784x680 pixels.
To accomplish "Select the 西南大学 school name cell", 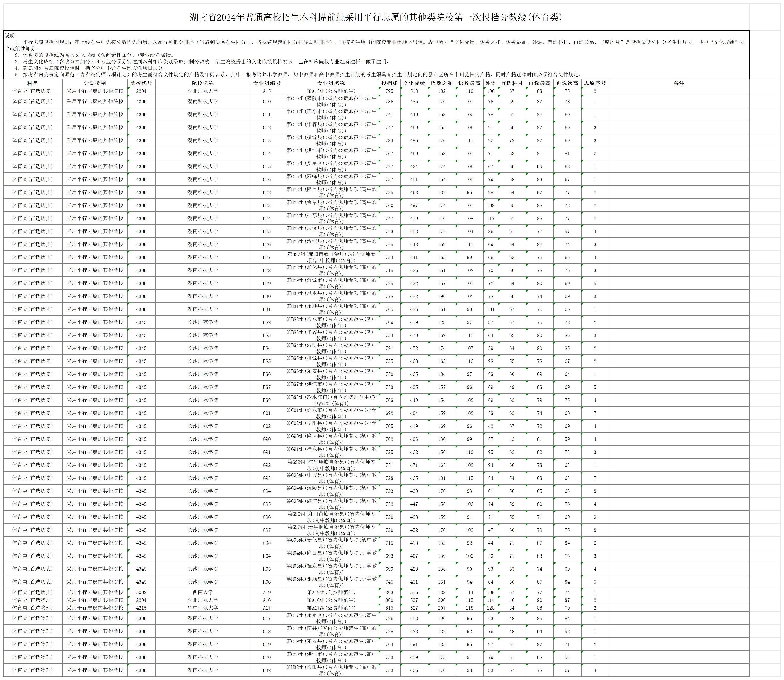I will 203,592.
